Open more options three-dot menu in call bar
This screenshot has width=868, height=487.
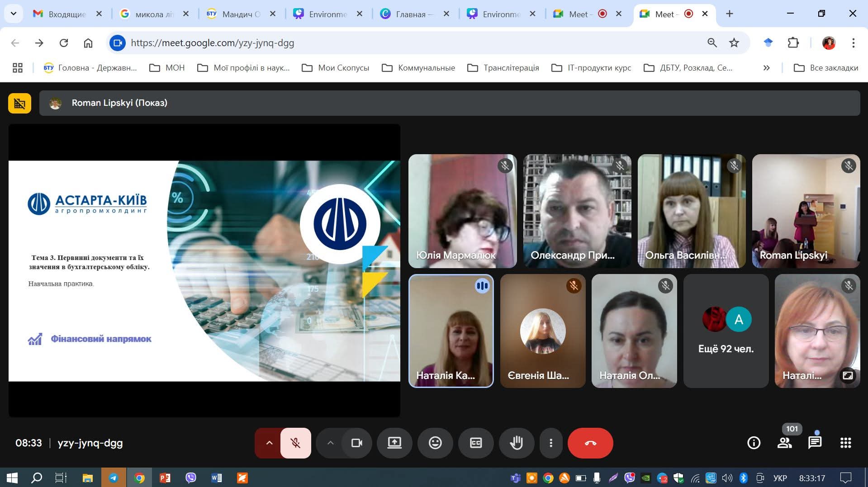coord(550,443)
